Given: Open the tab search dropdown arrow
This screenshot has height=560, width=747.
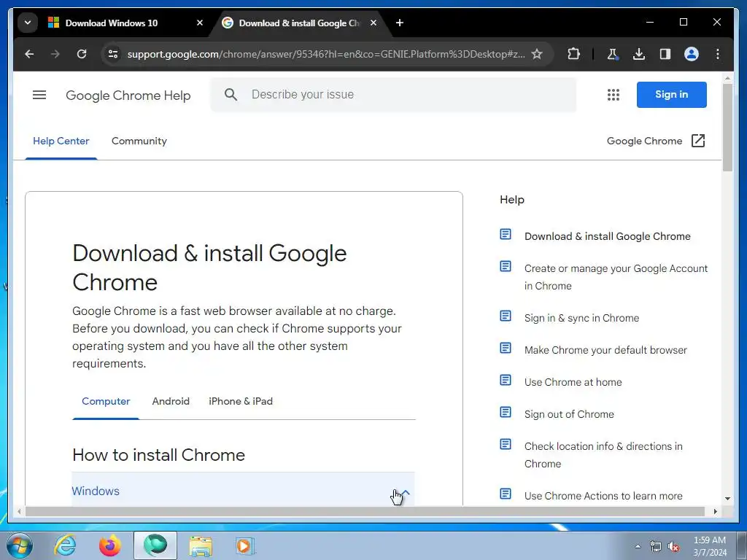Looking at the screenshot, I should (28, 23).
